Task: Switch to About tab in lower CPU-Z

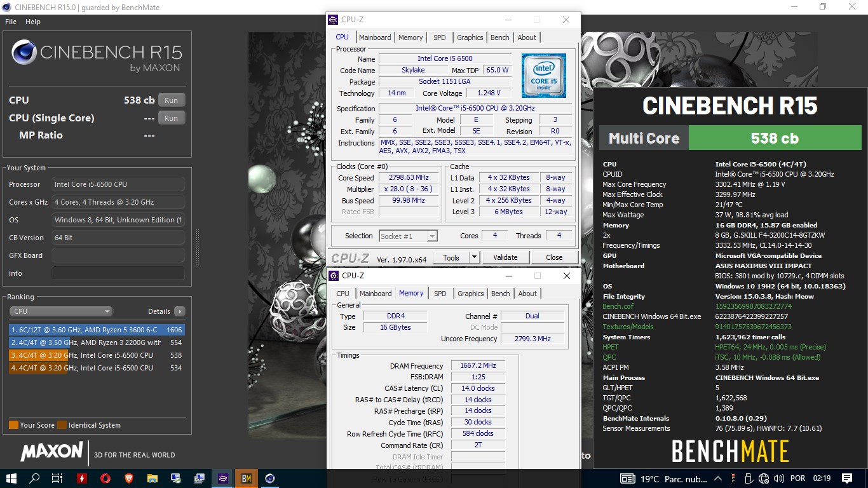Action: click(527, 294)
